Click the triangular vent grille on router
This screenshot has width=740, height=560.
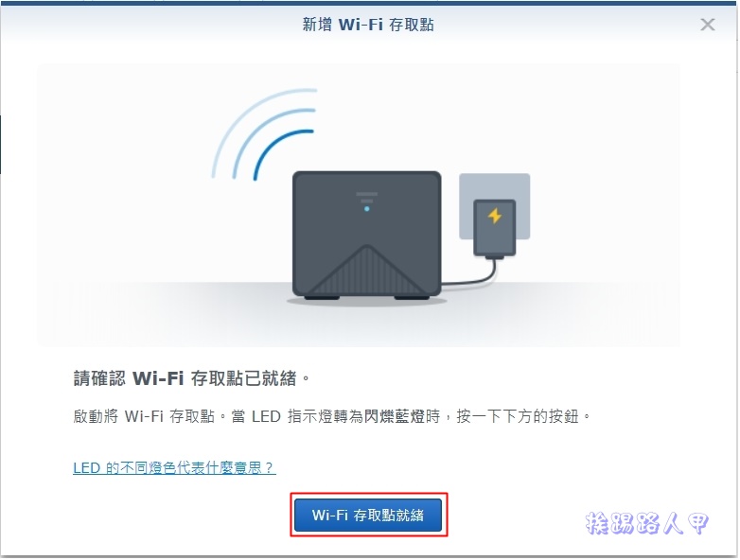(x=367, y=271)
